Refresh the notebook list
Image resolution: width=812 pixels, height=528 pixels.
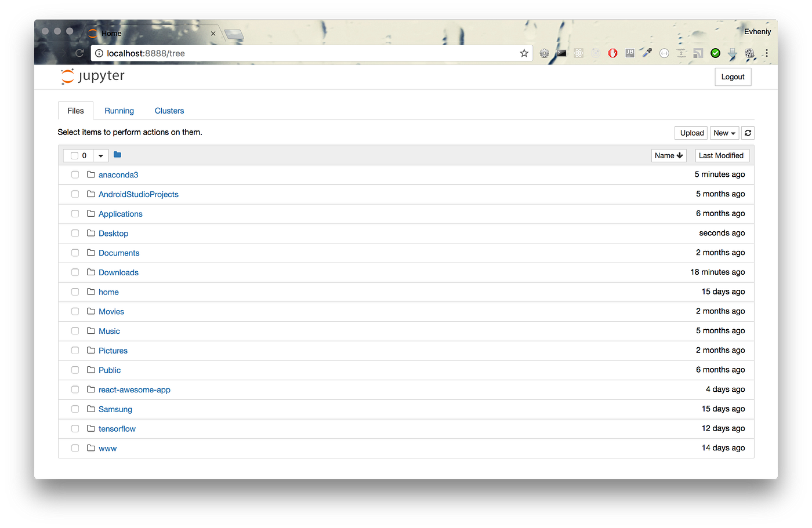point(748,133)
